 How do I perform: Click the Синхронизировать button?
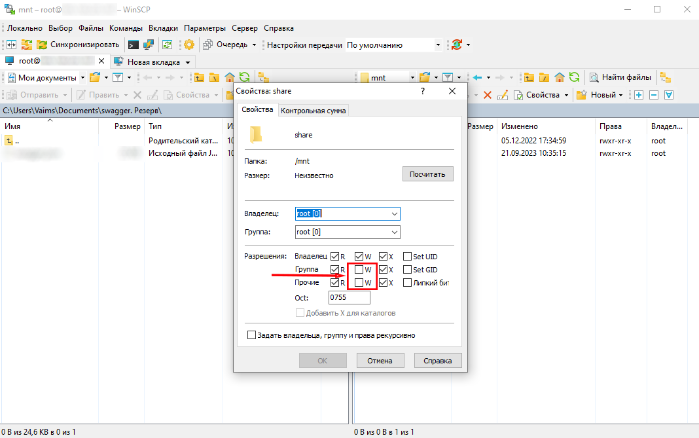(x=78, y=45)
